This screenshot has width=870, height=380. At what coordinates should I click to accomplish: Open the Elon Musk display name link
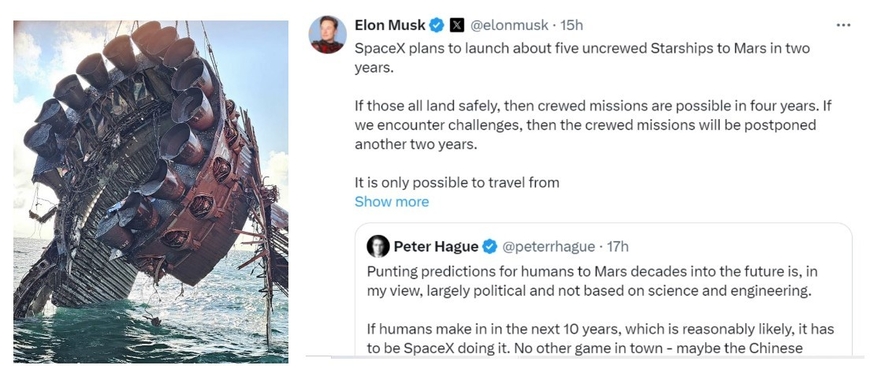tap(390, 25)
